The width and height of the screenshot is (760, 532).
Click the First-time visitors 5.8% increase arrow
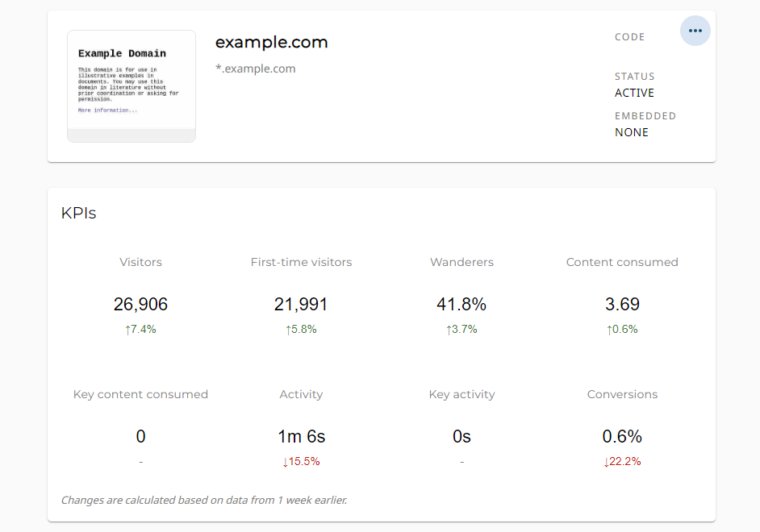[x=289, y=329]
